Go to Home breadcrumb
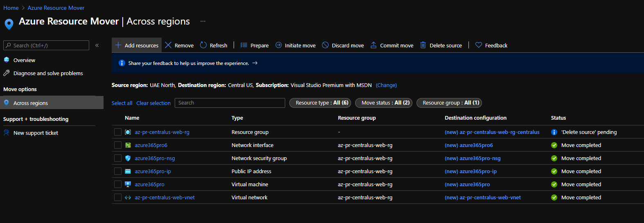This screenshot has height=223, width=644. (x=11, y=8)
